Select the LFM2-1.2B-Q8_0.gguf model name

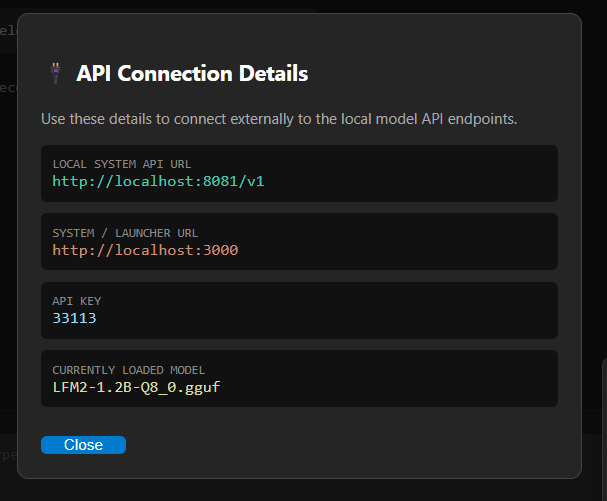(136, 387)
